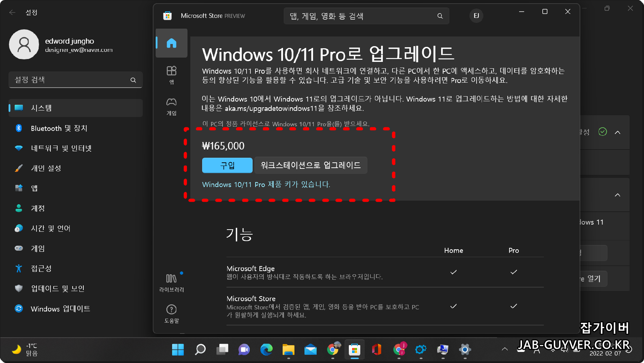Collapse the second chevron section in Settings
644x363 pixels.
tap(618, 195)
